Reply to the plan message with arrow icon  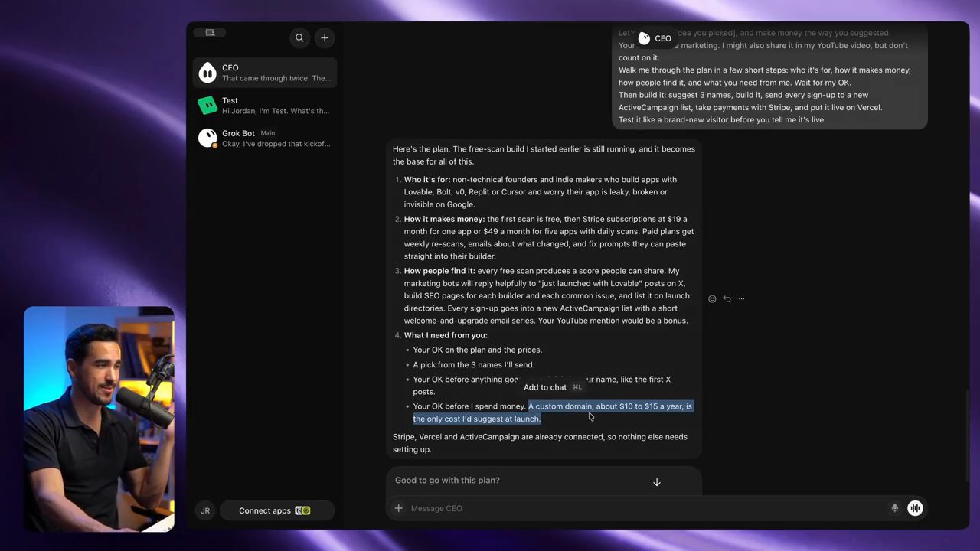727,299
